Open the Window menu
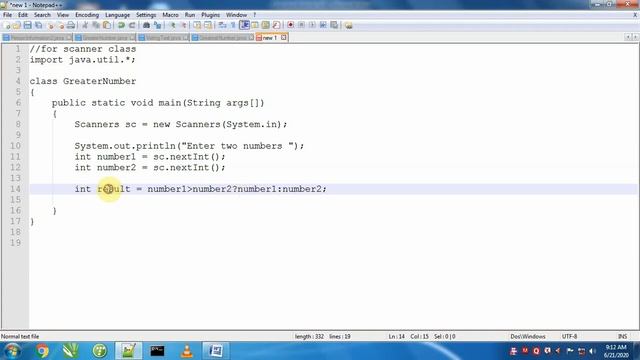This screenshot has height=360, width=640. coord(236,15)
